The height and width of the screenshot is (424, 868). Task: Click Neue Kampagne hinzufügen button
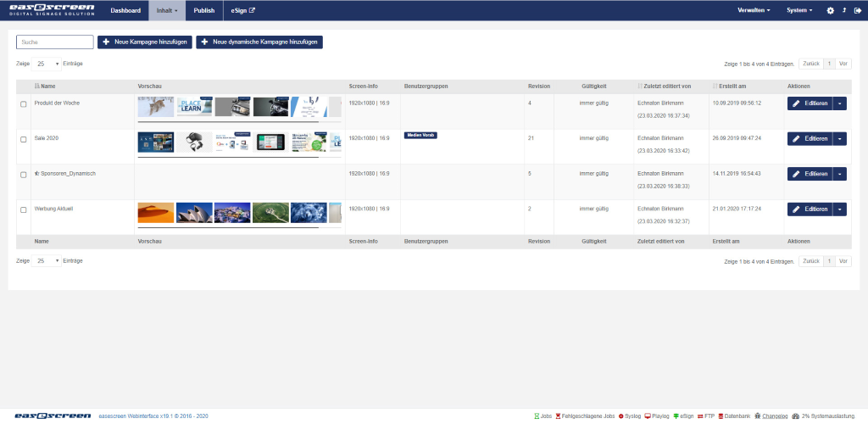pyautogui.click(x=144, y=42)
